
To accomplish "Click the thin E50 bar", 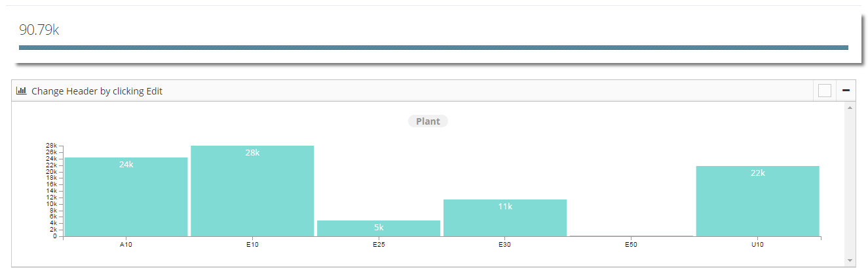I will [632, 236].
